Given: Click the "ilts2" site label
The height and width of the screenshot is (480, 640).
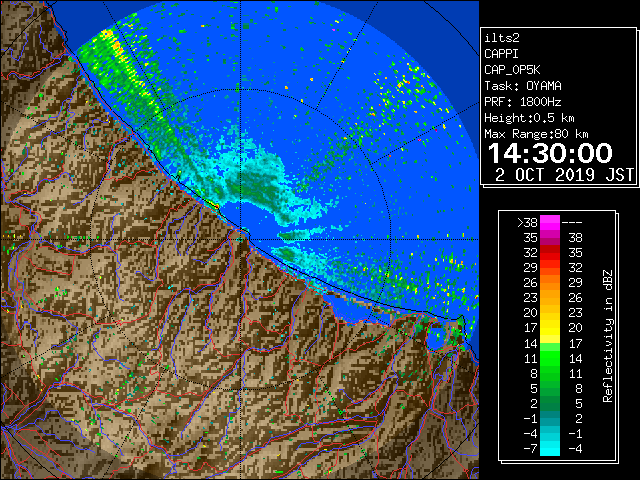Looking at the screenshot, I should click(502, 38).
